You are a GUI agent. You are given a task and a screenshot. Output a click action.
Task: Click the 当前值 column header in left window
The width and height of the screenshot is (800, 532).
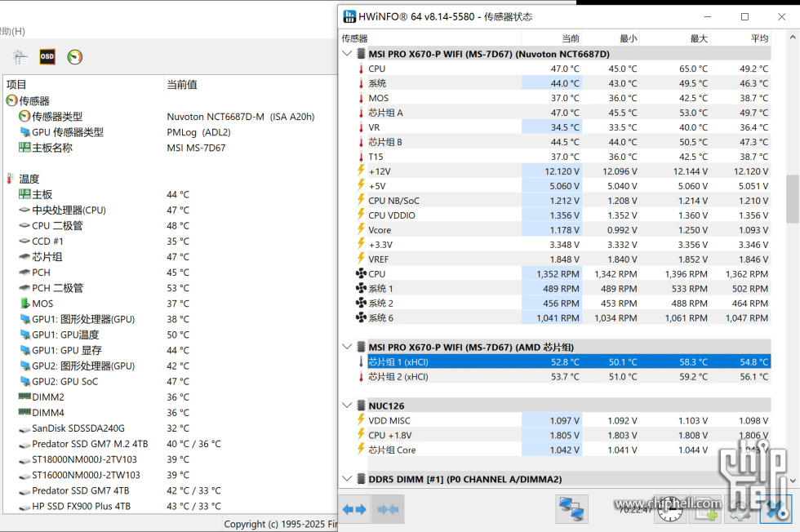click(250, 85)
